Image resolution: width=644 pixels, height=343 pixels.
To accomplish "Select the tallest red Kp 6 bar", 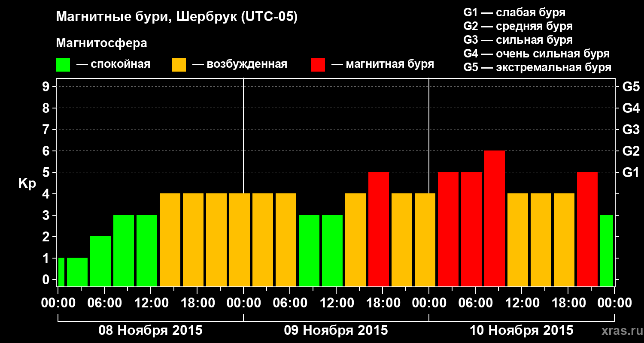I will pyautogui.click(x=495, y=219).
